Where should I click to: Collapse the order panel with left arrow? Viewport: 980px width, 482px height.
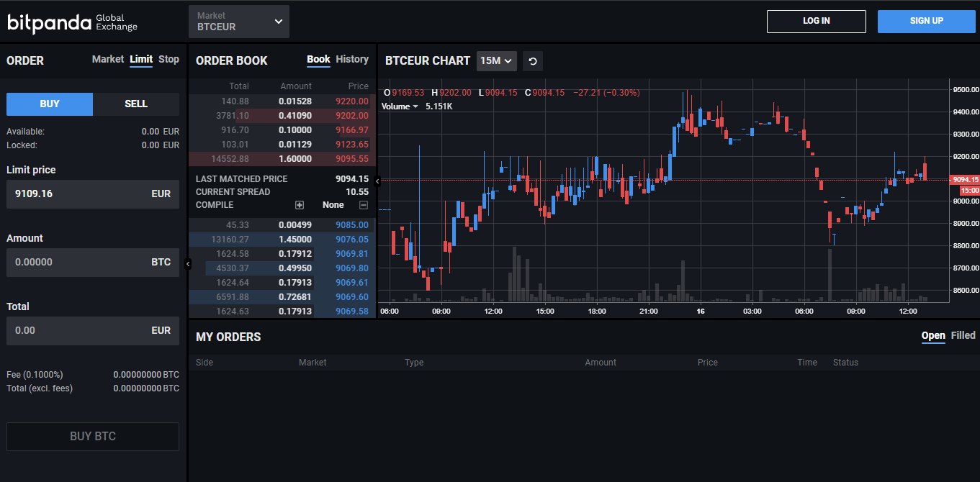point(188,264)
